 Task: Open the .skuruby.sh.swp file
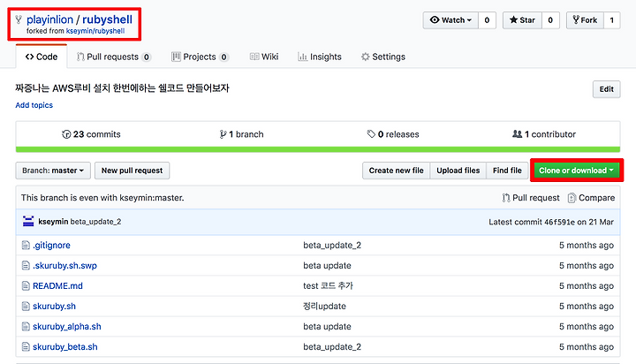[64, 265]
